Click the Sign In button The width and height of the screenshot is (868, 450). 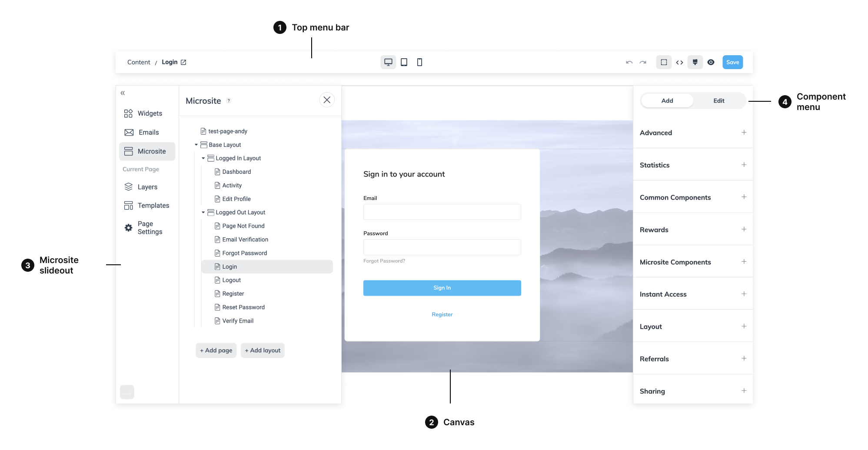pyautogui.click(x=442, y=288)
